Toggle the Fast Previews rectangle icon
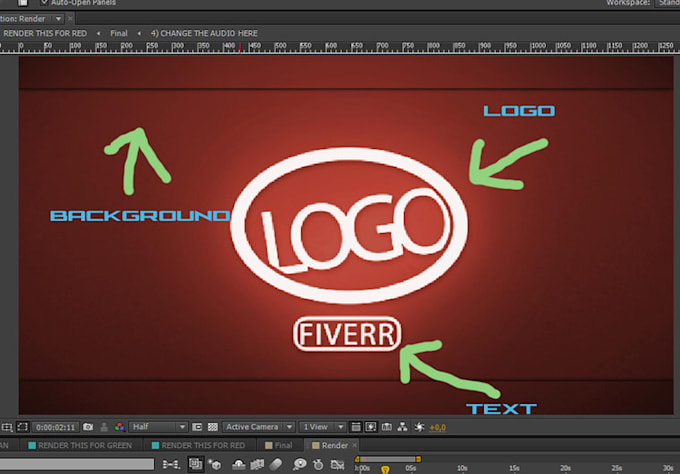680x474 pixels. click(x=197, y=427)
